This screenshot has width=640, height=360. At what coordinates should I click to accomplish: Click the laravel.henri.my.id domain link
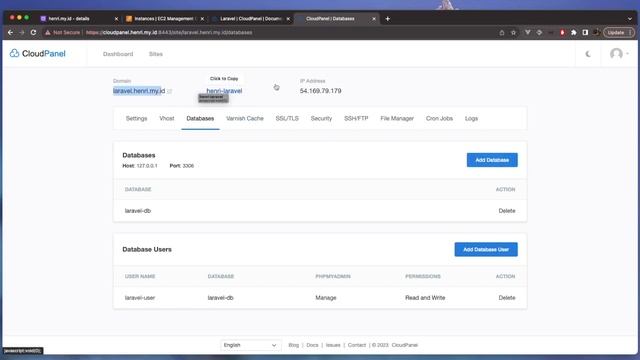139,91
